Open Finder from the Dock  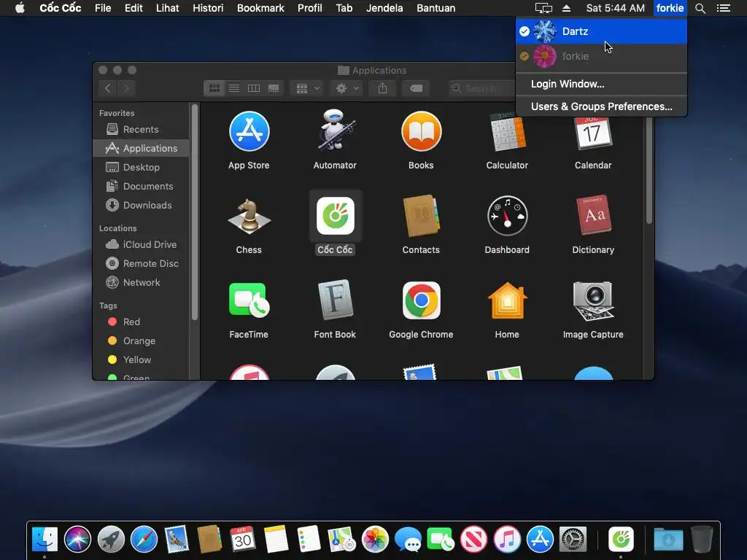pyautogui.click(x=44, y=540)
